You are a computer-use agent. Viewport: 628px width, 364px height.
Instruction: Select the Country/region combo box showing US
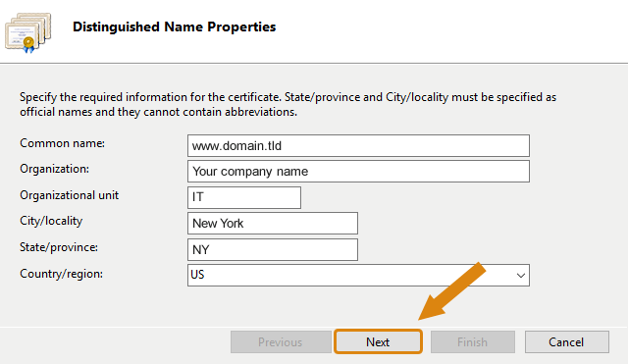click(358, 275)
